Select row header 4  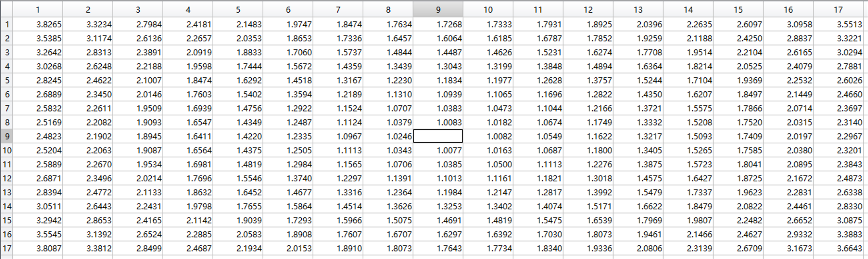click(x=7, y=66)
